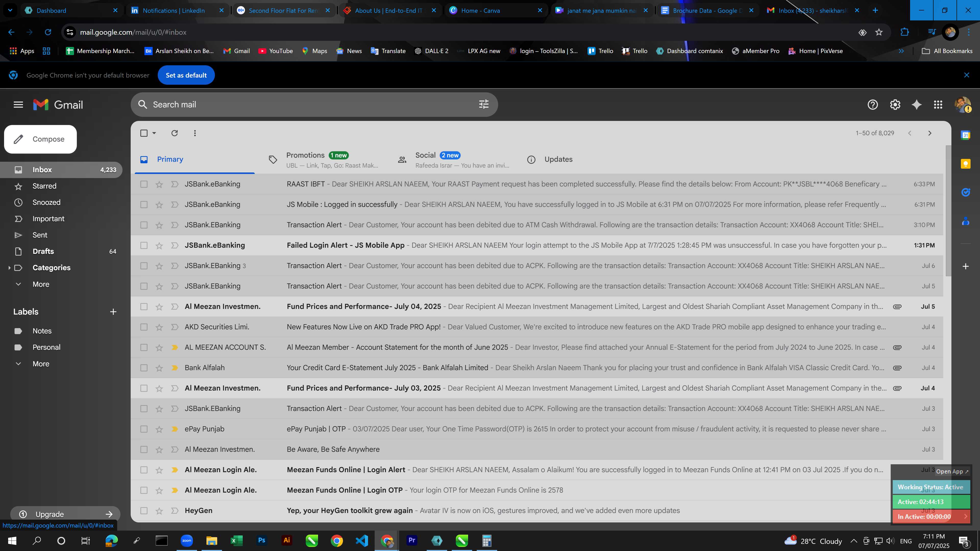Switch to Social tab

point(453,160)
